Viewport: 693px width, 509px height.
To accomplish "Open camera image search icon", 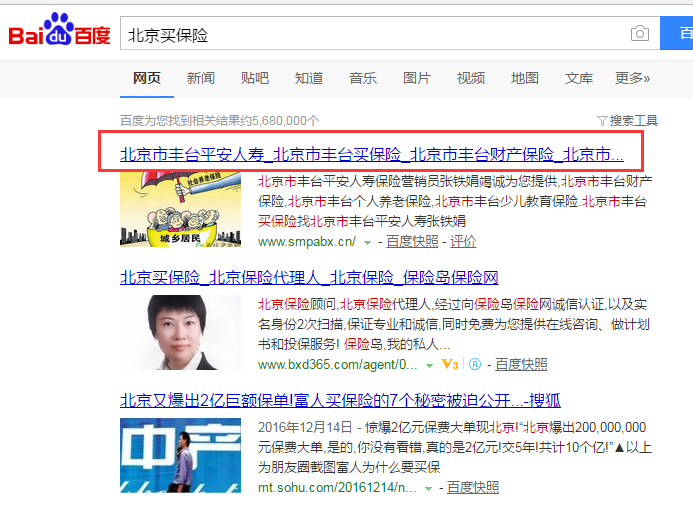I will coord(640,34).
